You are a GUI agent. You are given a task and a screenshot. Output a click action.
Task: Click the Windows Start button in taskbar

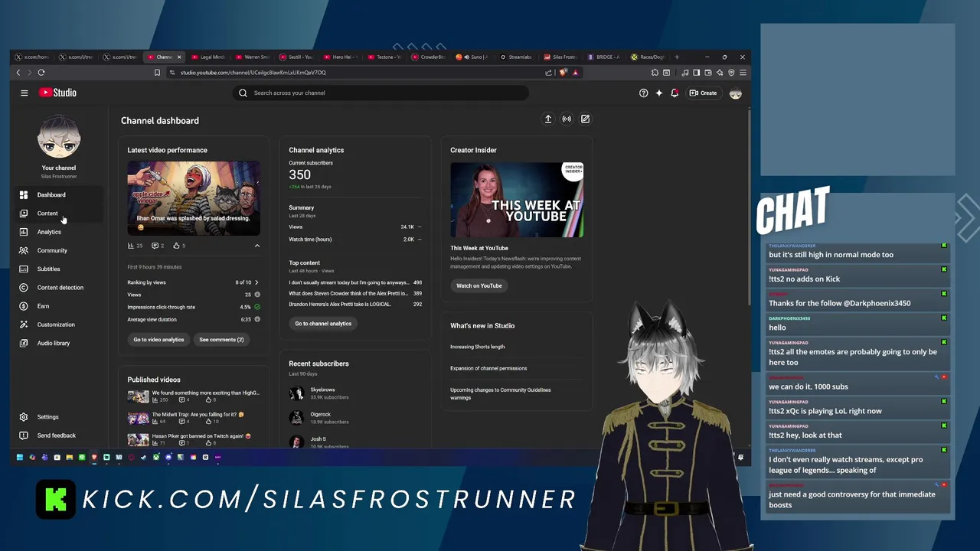tap(20, 458)
